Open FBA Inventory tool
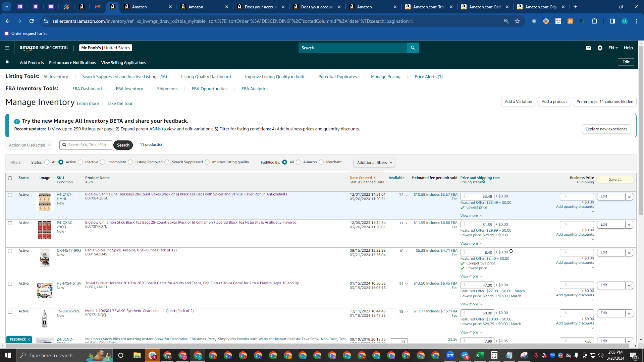 [129, 89]
